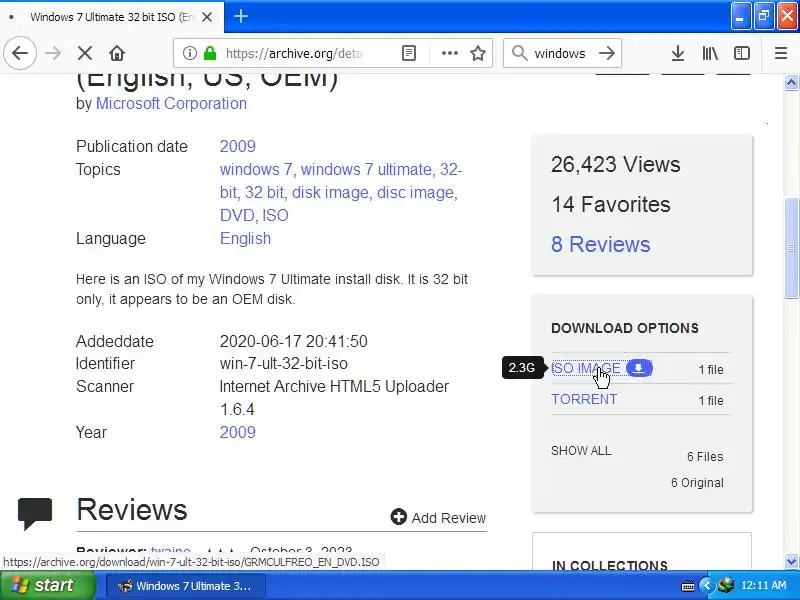Click the Add Review link
This screenshot has height=600, width=800.
coord(448,518)
